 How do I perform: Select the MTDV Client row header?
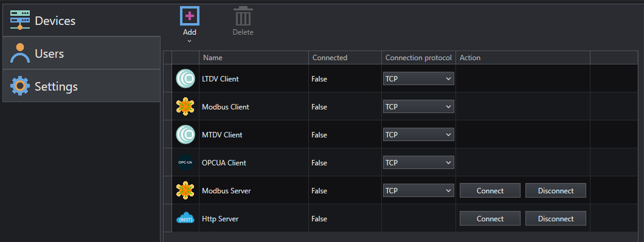click(x=168, y=134)
